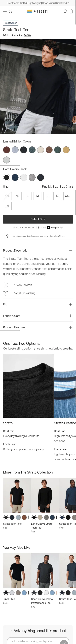The height and width of the screenshot is (644, 76).
Task: Click the chat send arrow icon
Action: click(64, 641)
